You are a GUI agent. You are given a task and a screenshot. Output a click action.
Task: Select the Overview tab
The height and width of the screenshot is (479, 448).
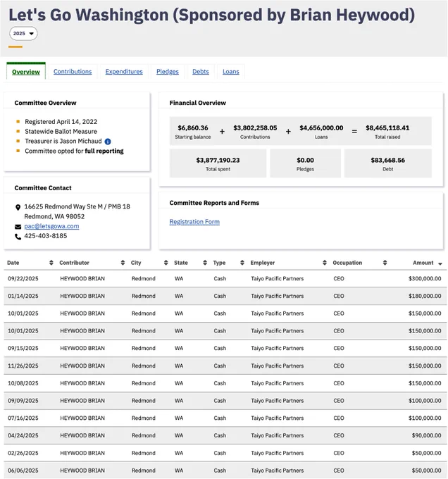pos(26,72)
